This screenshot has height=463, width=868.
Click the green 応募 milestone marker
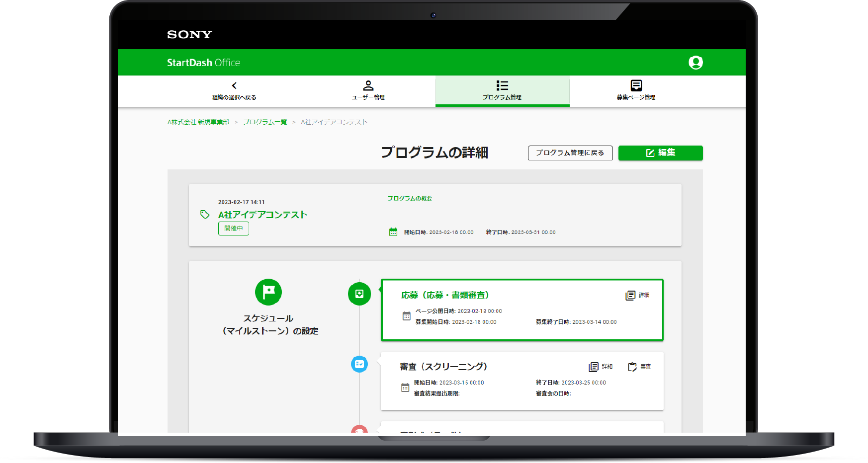click(x=359, y=294)
